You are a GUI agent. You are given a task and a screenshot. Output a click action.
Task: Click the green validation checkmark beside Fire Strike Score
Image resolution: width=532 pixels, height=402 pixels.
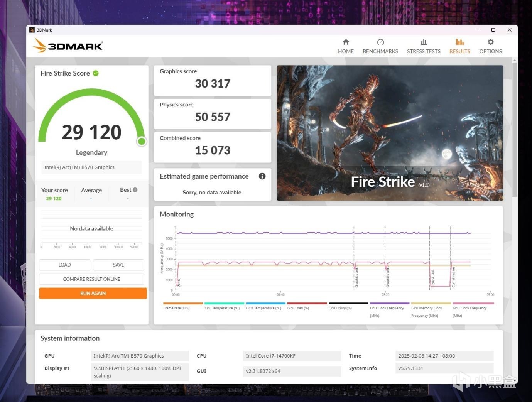point(96,73)
